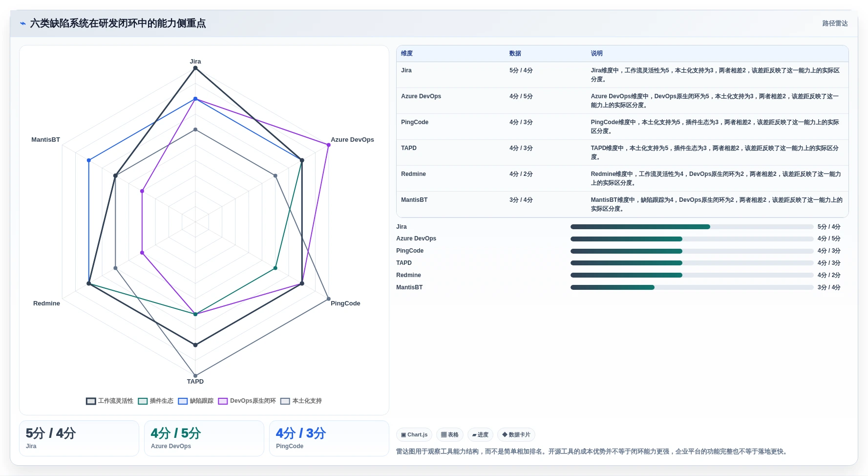Click the 数据卡片 tag chip
868x476 pixels.
point(516,434)
